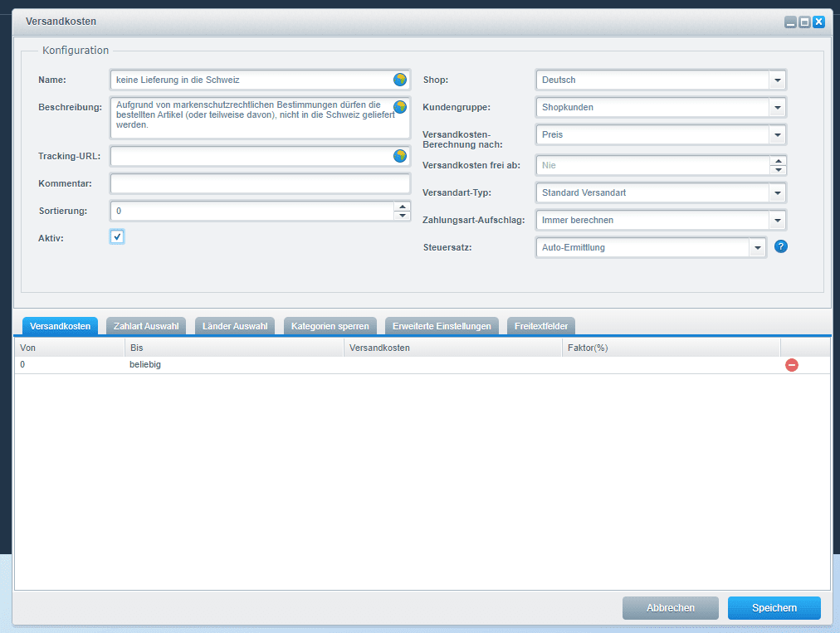Increase the Versandkosten frei ab value
Screen dimensions: 840x633
pyautogui.click(x=778, y=161)
